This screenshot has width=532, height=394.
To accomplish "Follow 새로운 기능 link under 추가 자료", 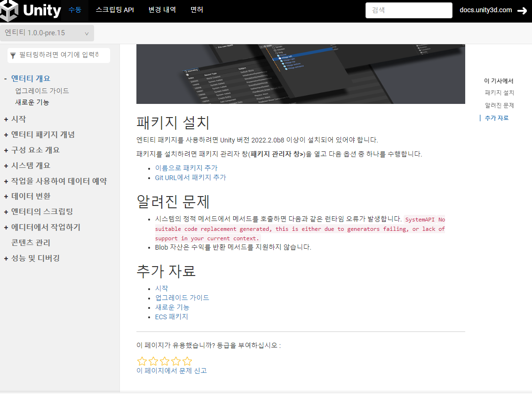I will [172, 307].
